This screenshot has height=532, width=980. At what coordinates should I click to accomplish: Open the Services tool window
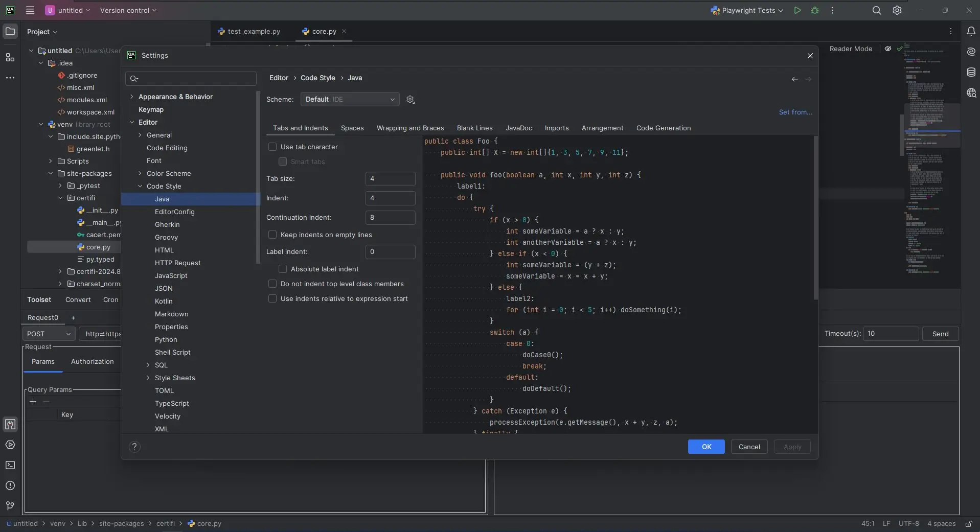coord(10,445)
